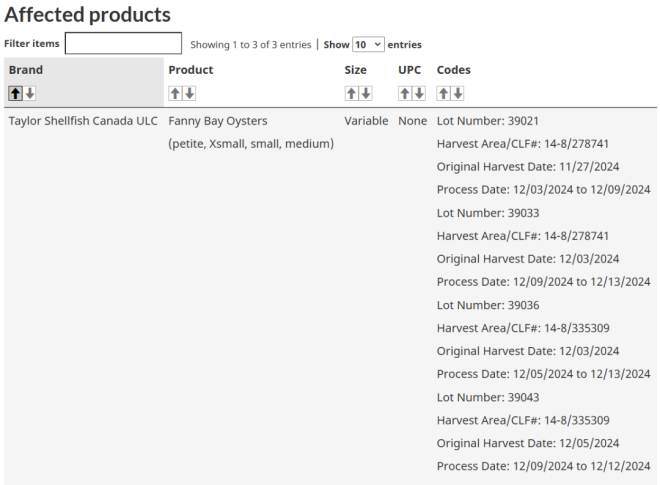Viewport: 660px width, 485px height.
Task: Sort Brand column descending with down arrow
Action: click(30, 93)
